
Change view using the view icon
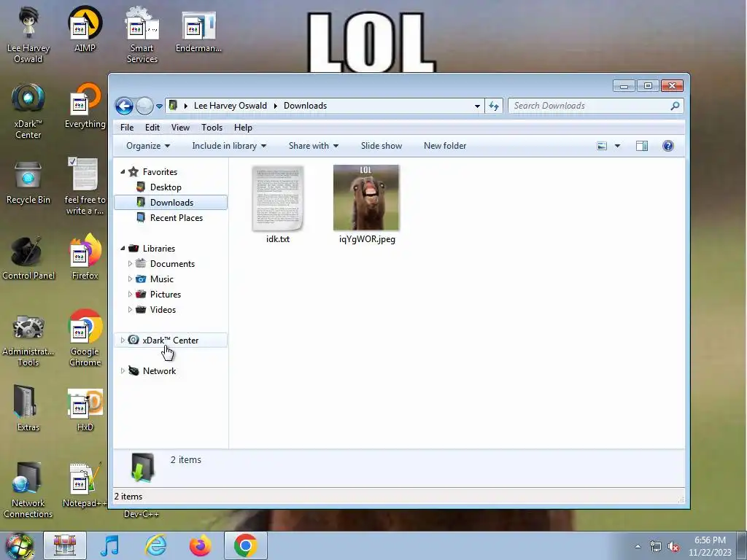(602, 146)
